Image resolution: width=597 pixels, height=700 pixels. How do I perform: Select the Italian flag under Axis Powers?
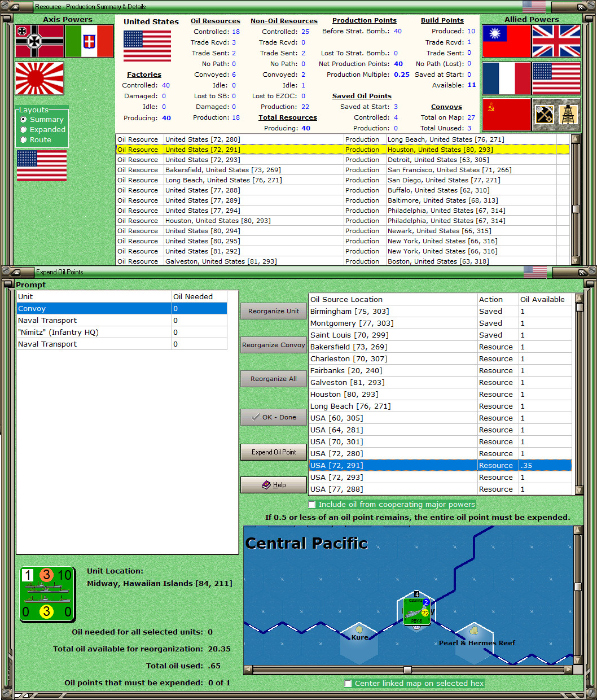pos(89,41)
